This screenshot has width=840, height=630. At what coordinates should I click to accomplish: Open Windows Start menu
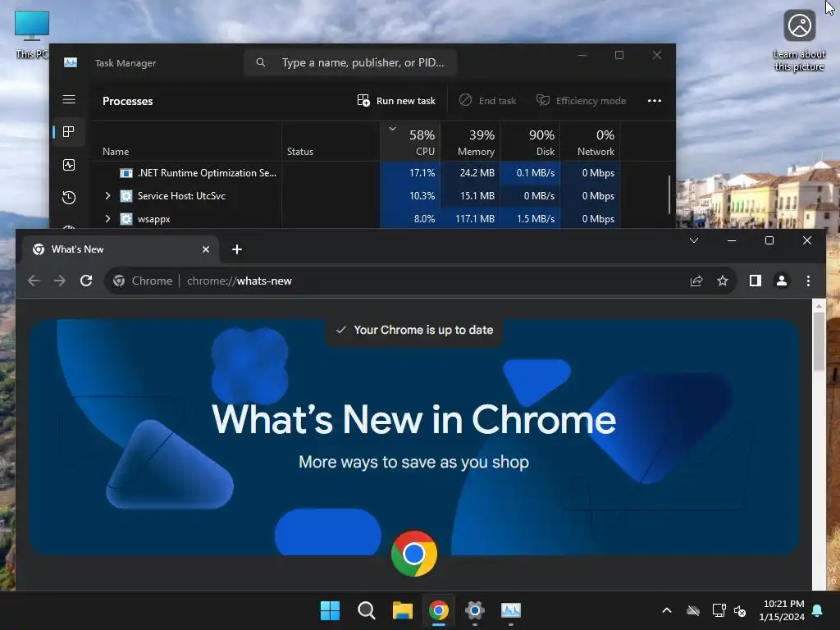[x=330, y=610]
